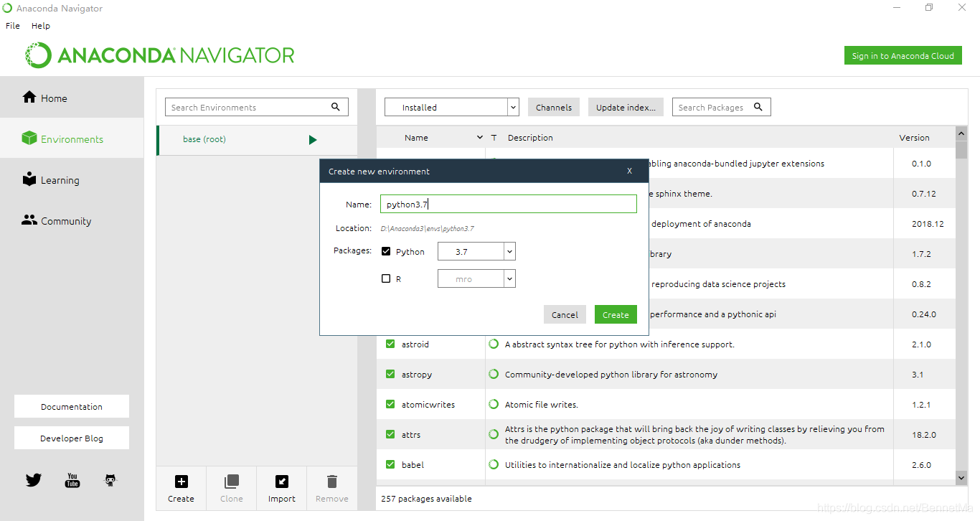Image resolution: width=980 pixels, height=521 pixels.
Task: Select the base (root) environment
Action: click(x=257, y=140)
